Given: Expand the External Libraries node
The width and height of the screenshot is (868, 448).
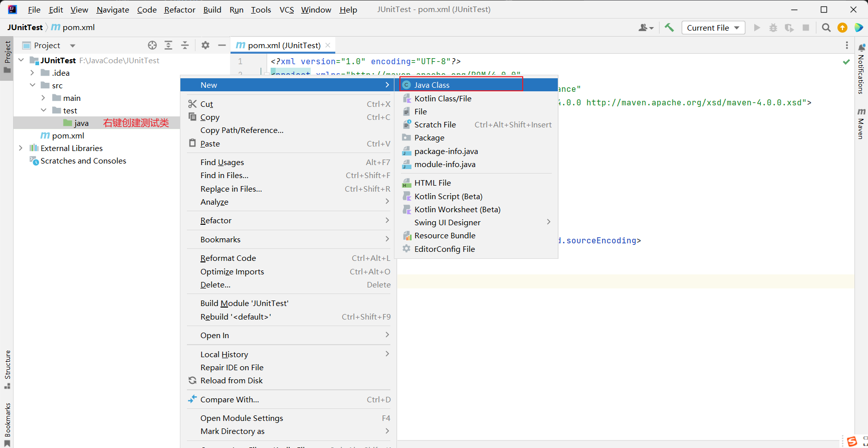Looking at the screenshot, I should click(x=21, y=148).
